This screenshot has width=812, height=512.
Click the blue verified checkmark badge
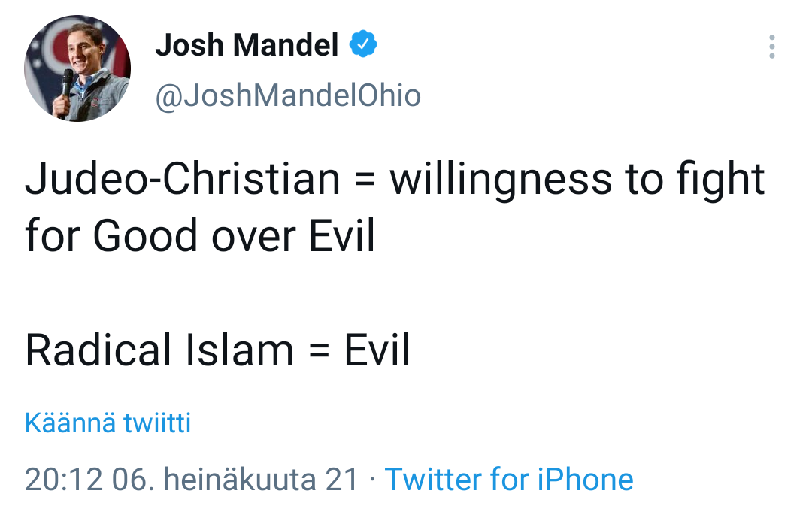(x=363, y=44)
